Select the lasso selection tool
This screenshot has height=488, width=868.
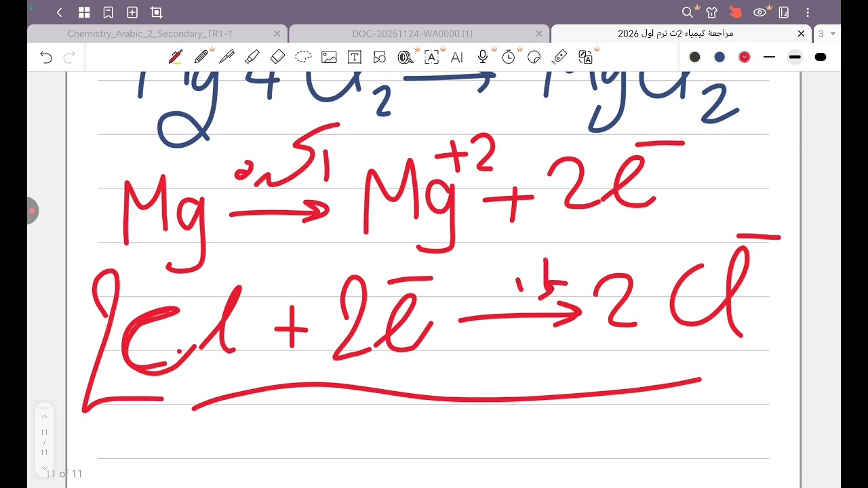[x=303, y=57]
